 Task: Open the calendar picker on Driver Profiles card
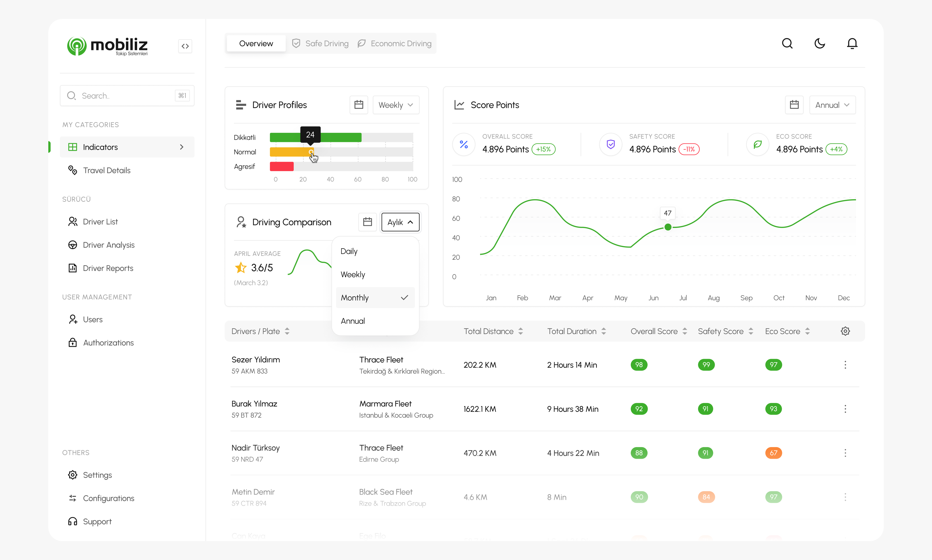(x=358, y=105)
